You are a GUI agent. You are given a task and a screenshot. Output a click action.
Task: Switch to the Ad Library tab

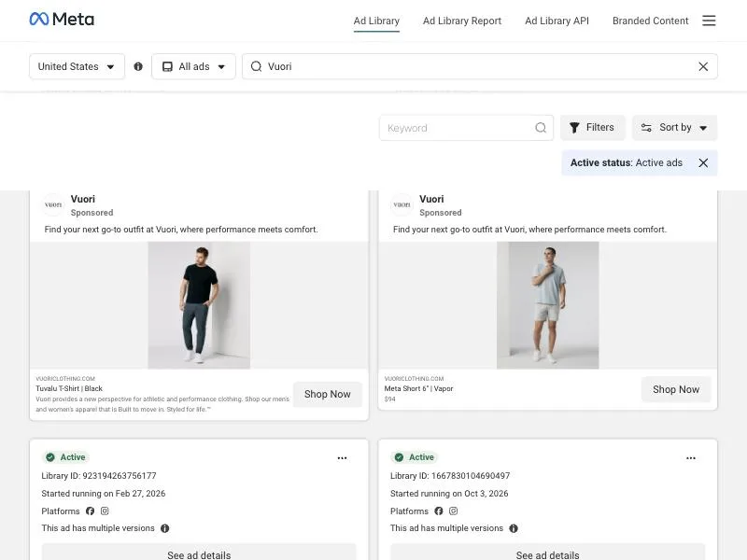[376, 21]
